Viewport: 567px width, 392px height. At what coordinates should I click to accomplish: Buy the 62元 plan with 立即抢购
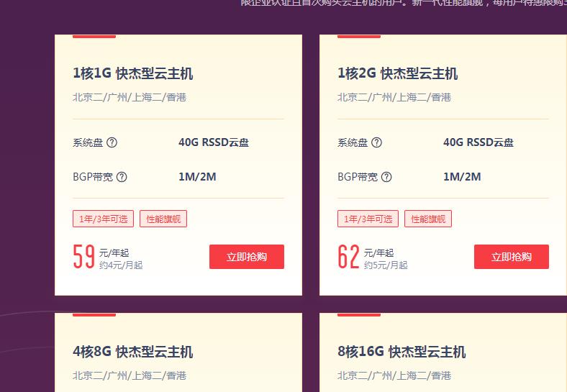(512, 257)
